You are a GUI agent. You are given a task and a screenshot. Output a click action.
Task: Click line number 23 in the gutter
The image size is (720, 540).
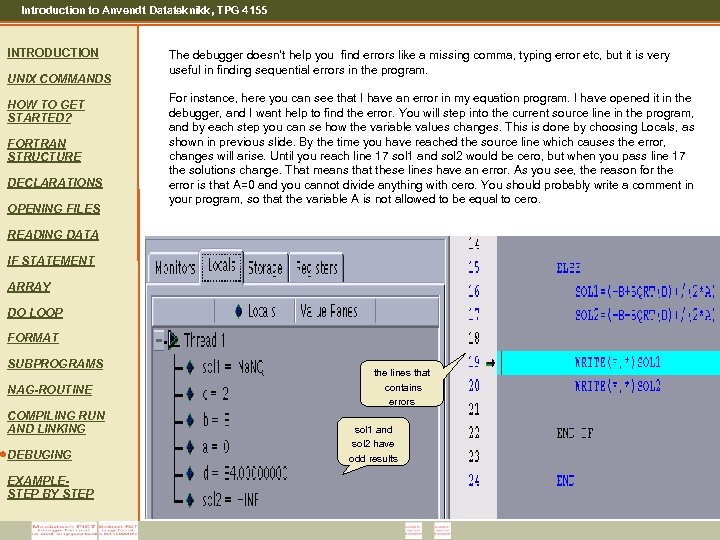(474, 456)
